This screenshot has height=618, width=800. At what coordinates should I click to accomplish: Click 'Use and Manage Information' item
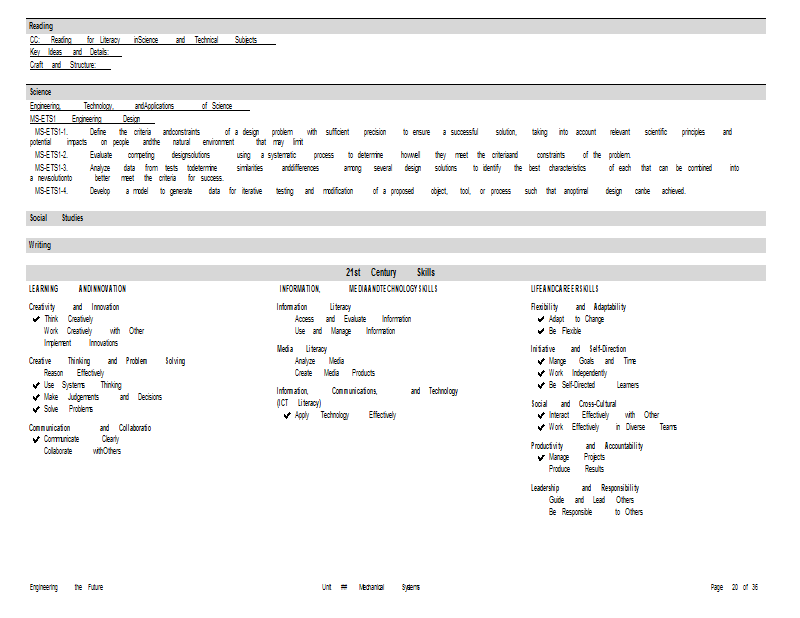(x=345, y=331)
